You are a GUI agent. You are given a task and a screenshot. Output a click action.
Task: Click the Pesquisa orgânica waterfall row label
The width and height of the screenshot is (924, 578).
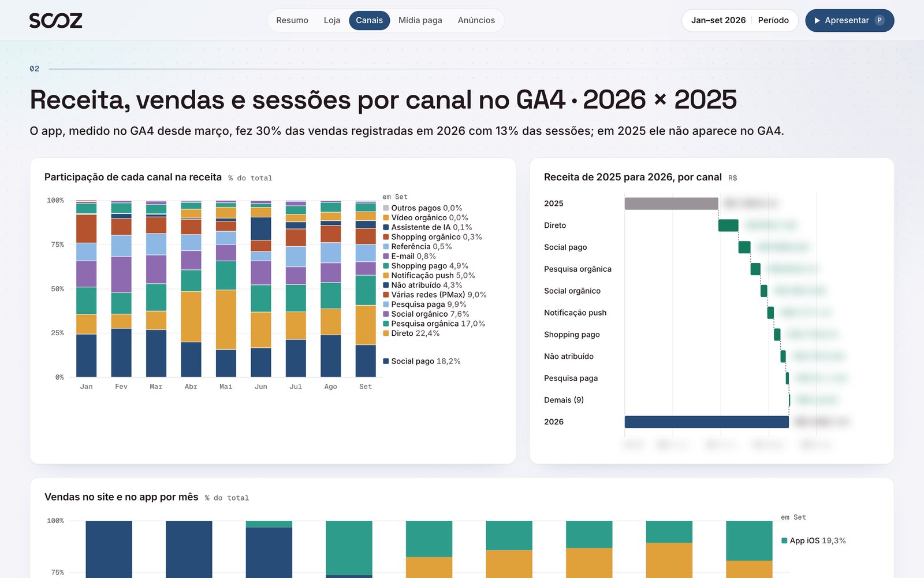pos(577,269)
